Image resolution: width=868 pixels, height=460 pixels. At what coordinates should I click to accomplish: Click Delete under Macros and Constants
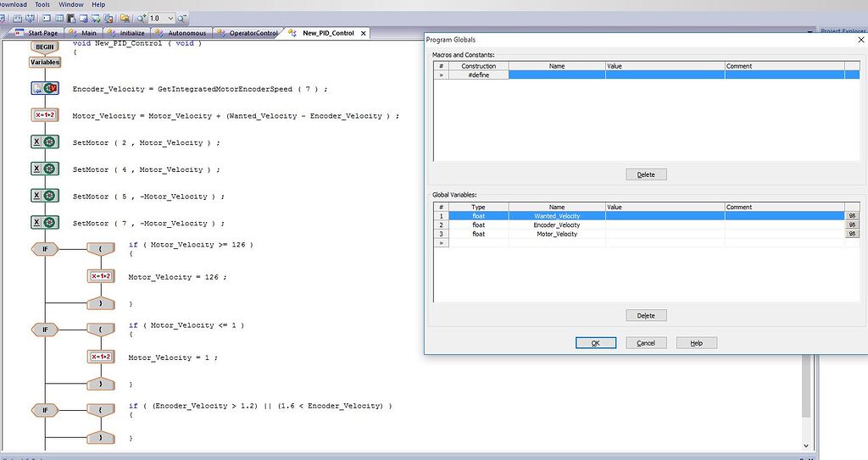click(646, 175)
